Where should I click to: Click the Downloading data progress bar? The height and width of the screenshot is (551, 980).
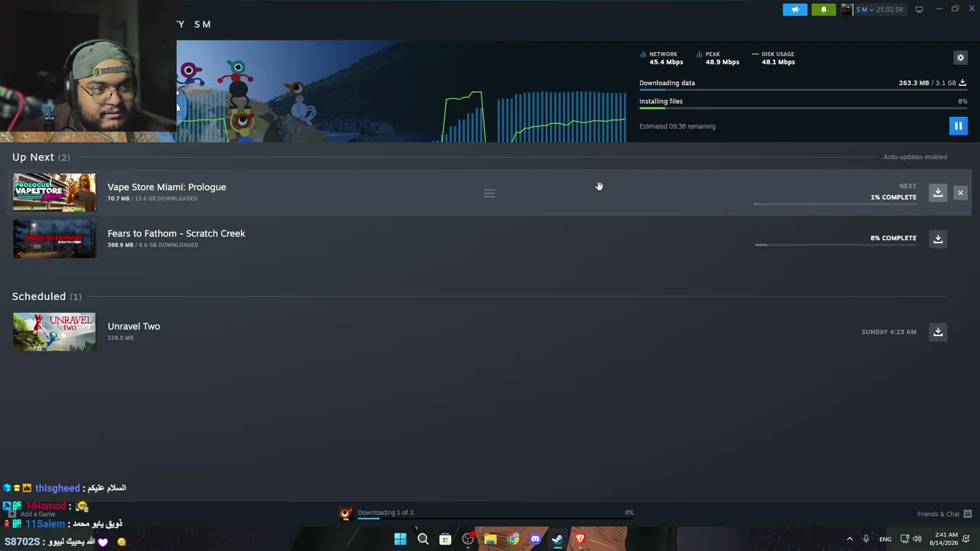point(803,90)
